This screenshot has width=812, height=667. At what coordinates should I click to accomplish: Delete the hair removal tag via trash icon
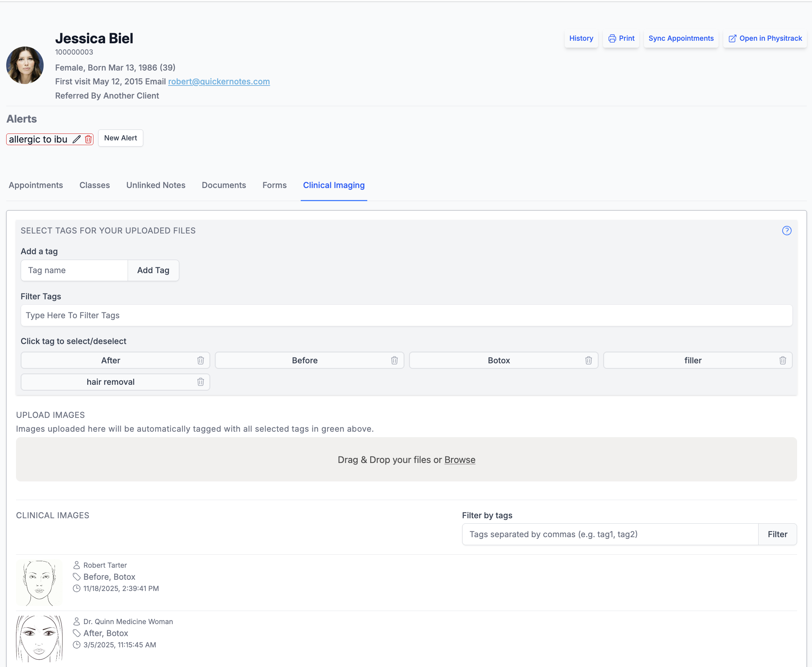coord(200,382)
